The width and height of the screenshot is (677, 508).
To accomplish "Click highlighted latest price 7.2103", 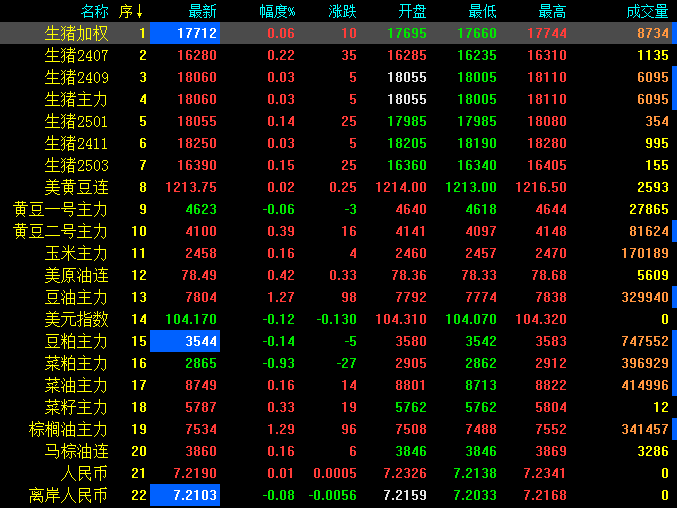I will [185, 495].
